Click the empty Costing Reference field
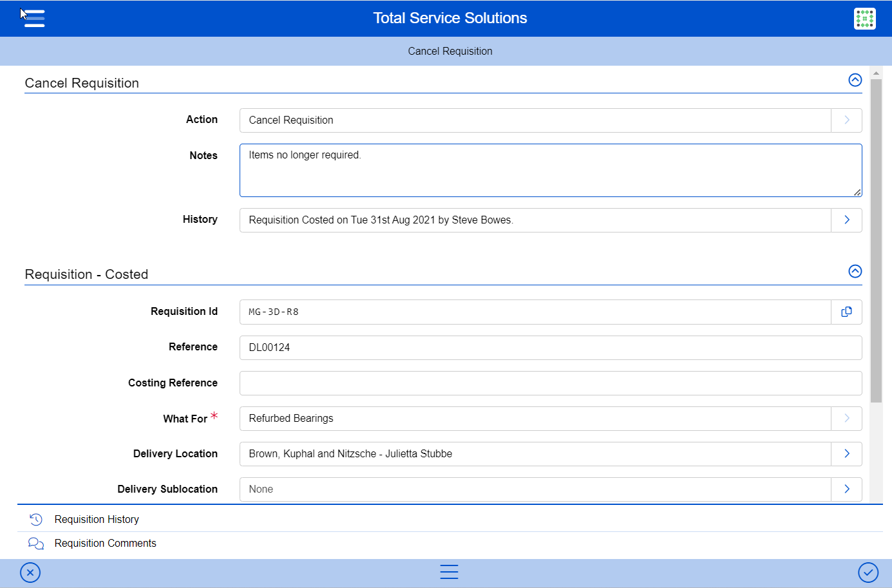The width and height of the screenshot is (892, 588). [x=551, y=383]
